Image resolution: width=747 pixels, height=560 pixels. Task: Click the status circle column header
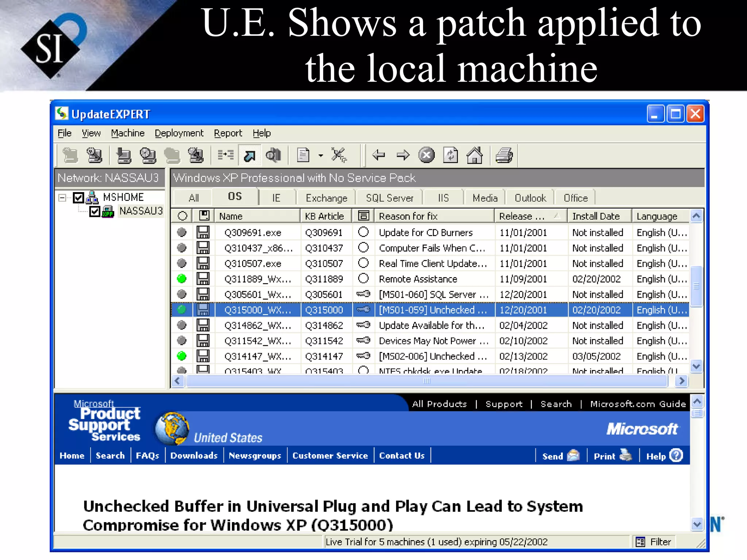[x=182, y=216]
